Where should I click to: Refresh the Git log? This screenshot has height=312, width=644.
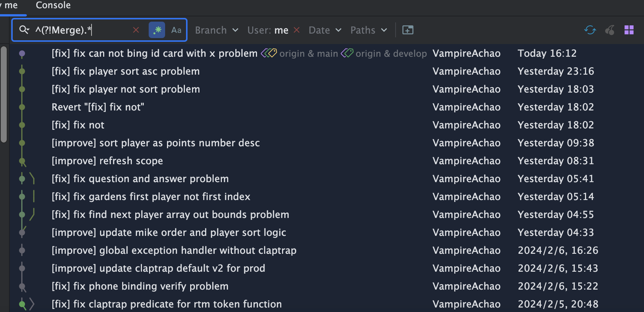coord(590,30)
